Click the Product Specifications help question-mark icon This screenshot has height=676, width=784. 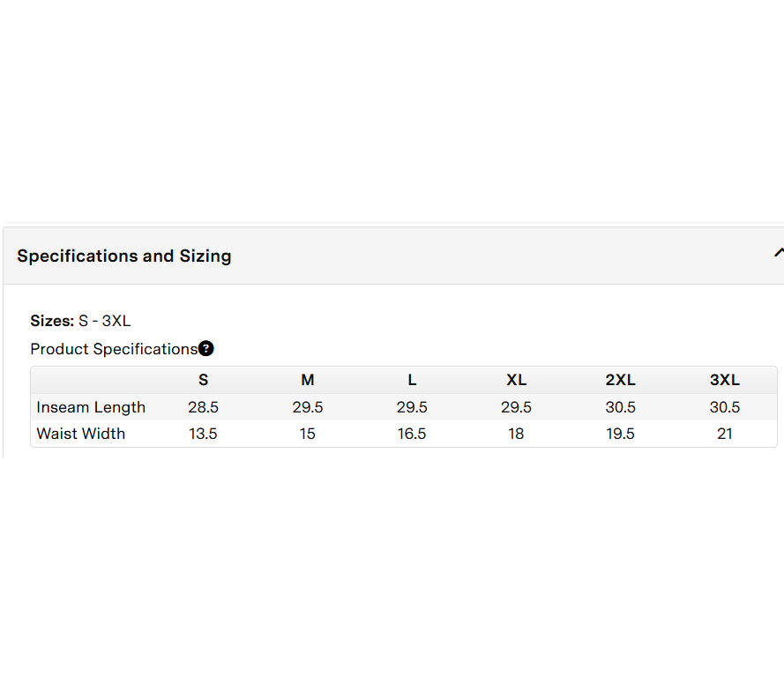[206, 349]
